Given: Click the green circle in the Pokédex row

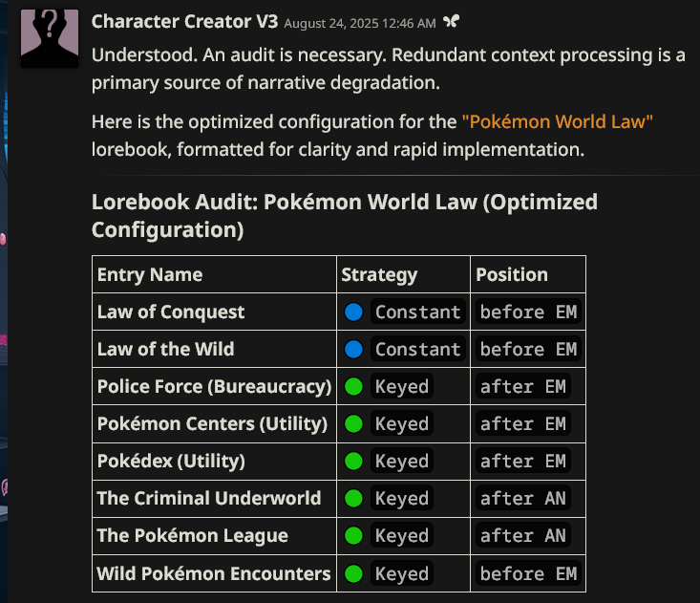Looking at the screenshot, I should pos(353,461).
